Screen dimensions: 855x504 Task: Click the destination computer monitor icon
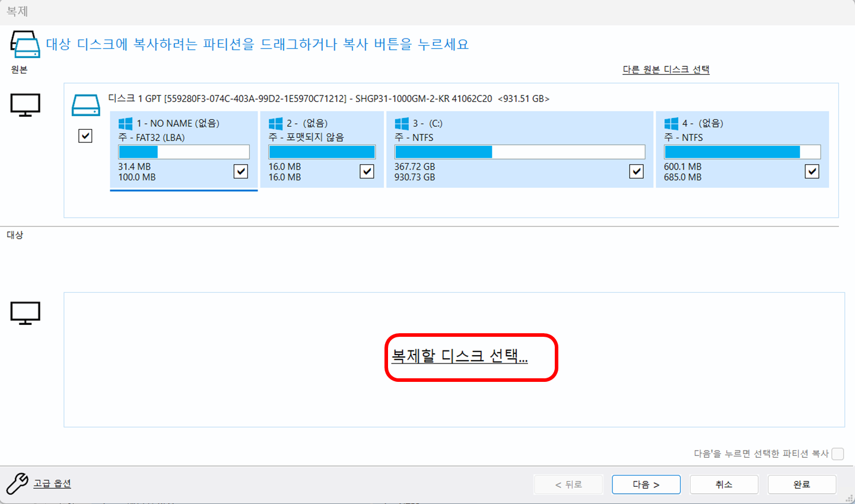[26, 313]
